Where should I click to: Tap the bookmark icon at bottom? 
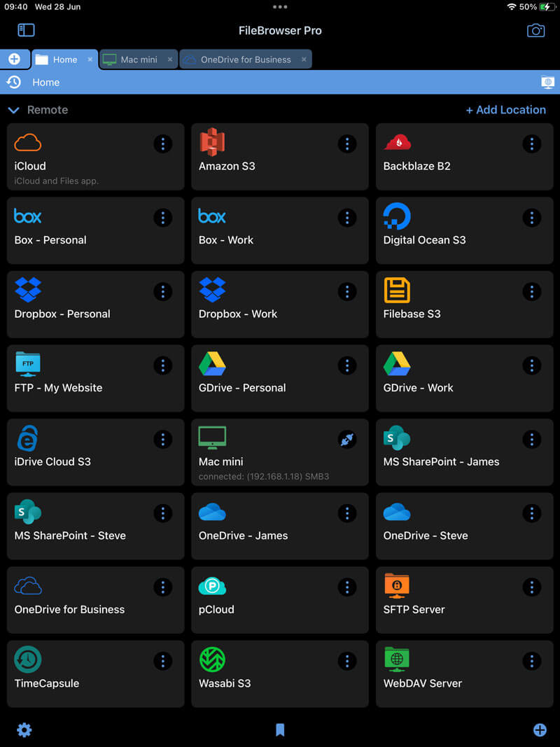coord(280,730)
